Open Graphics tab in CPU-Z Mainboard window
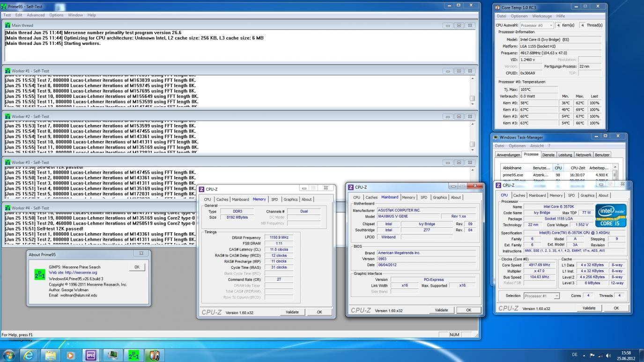The image size is (644, 362). click(440, 198)
